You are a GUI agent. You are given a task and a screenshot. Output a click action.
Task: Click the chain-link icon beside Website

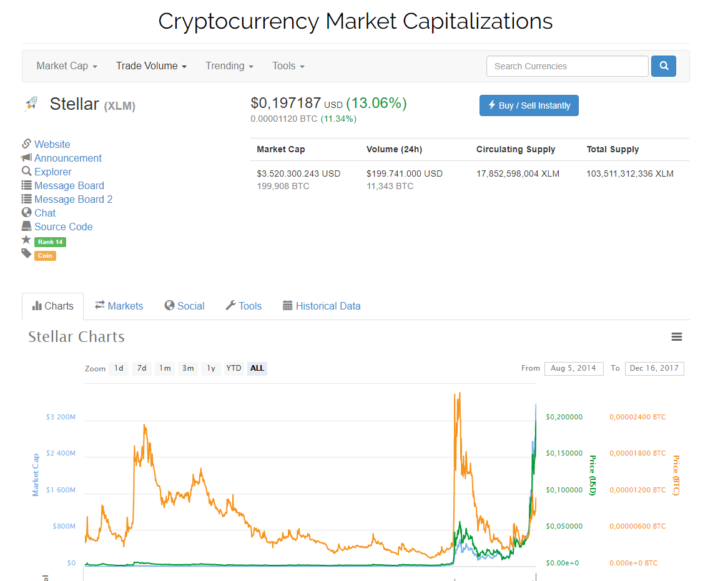[26, 144]
